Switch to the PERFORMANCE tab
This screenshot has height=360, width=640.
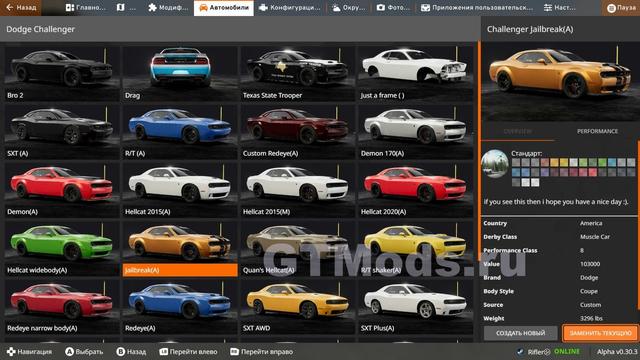[x=597, y=131]
